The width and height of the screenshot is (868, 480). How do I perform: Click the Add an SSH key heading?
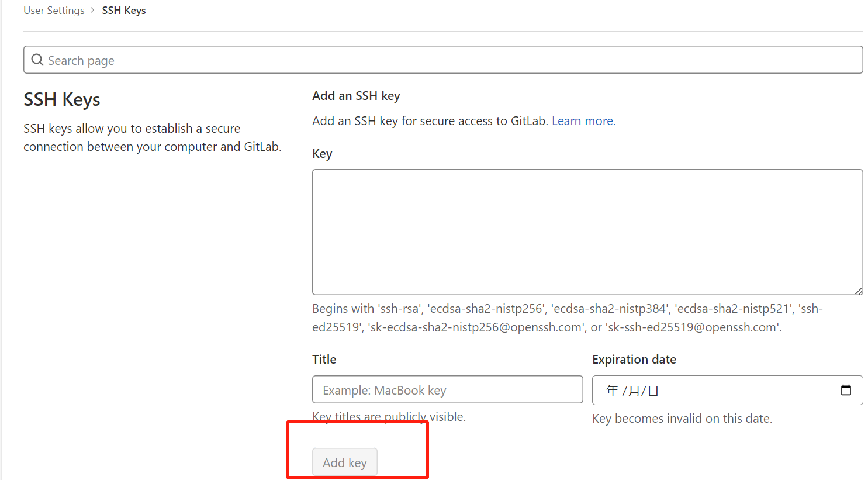click(356, 96)
